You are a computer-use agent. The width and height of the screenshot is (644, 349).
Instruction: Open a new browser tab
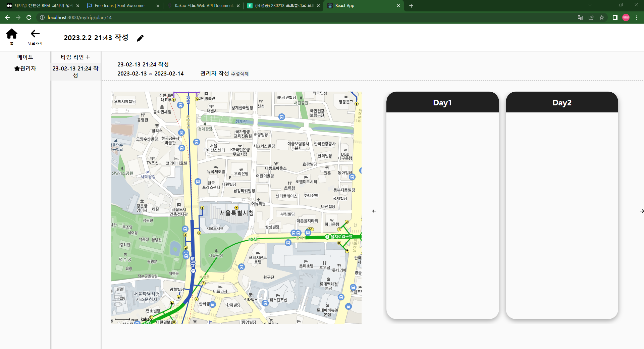click(411, 6)
